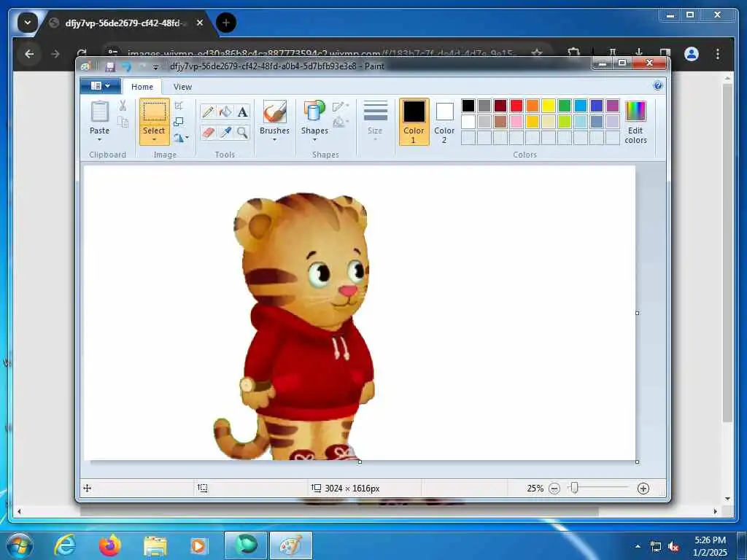The height and width of the screenshot is (560, 747).
Task: Click Chrome page vertical scrollbar
Action: (x=727, y=252)
